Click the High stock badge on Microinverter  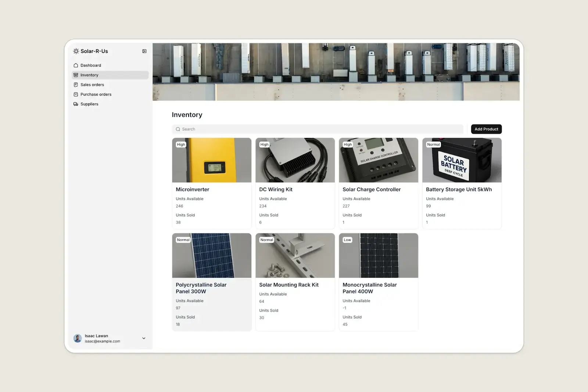coord(180,145)
